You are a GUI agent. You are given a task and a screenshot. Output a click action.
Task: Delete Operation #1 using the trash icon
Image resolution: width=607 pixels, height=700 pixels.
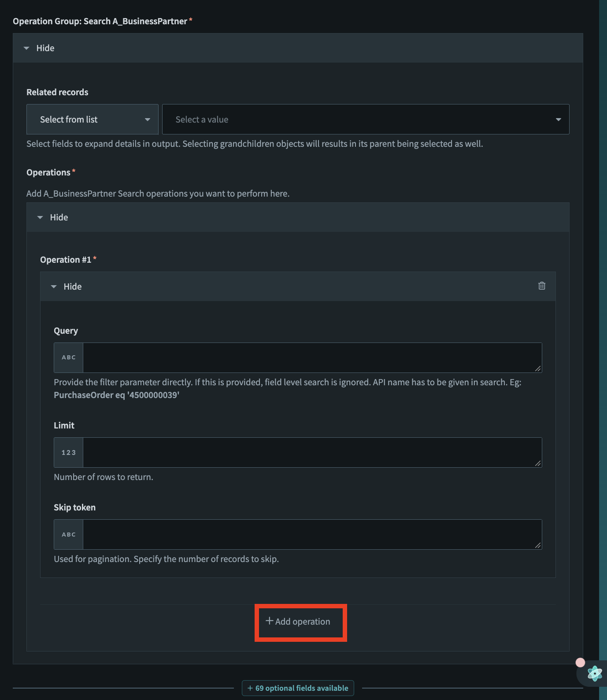(541, 286)
